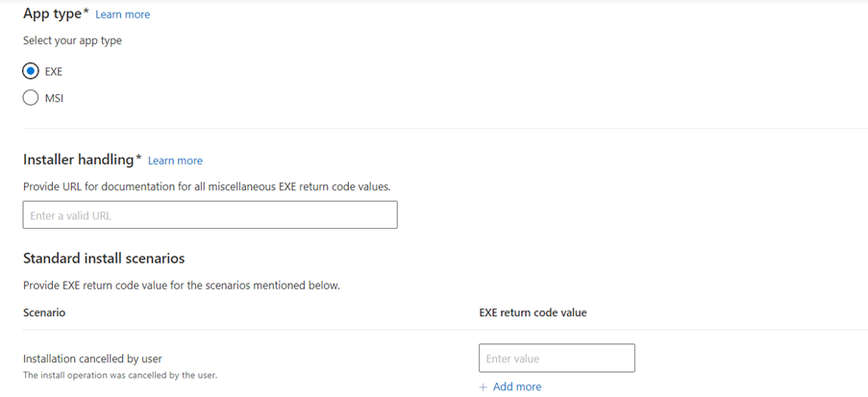This screenshot has width=868, height=397.
Task: Click the Select your app type text
Action: (x=72, y=40)
